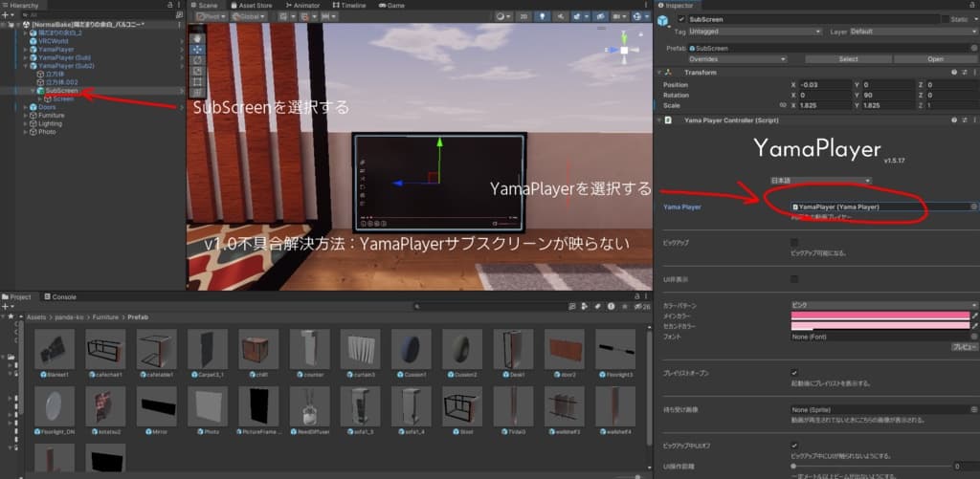Click the Scale constrain proportions link icon

783,105
